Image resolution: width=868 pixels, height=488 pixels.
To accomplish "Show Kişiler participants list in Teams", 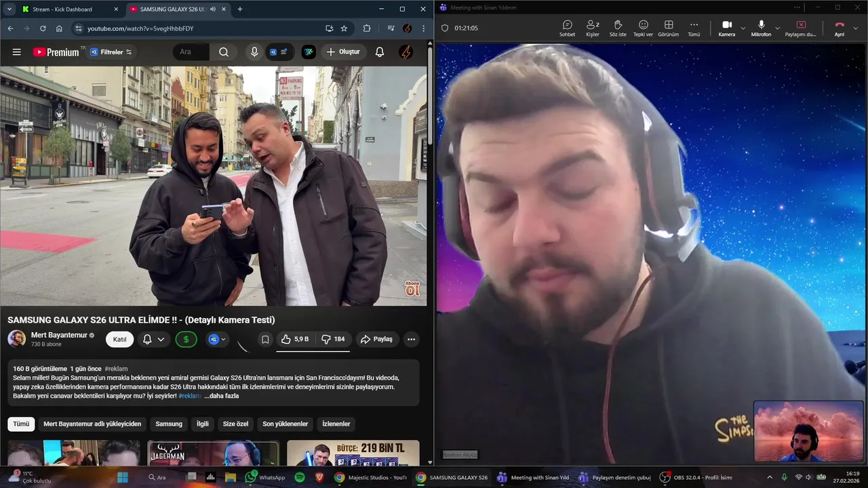I will (x=593, y=28).
